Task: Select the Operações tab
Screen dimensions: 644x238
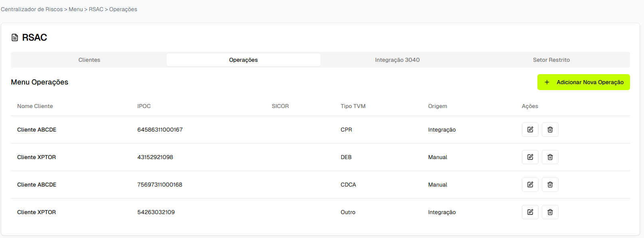Action: (x=243, y=60)
